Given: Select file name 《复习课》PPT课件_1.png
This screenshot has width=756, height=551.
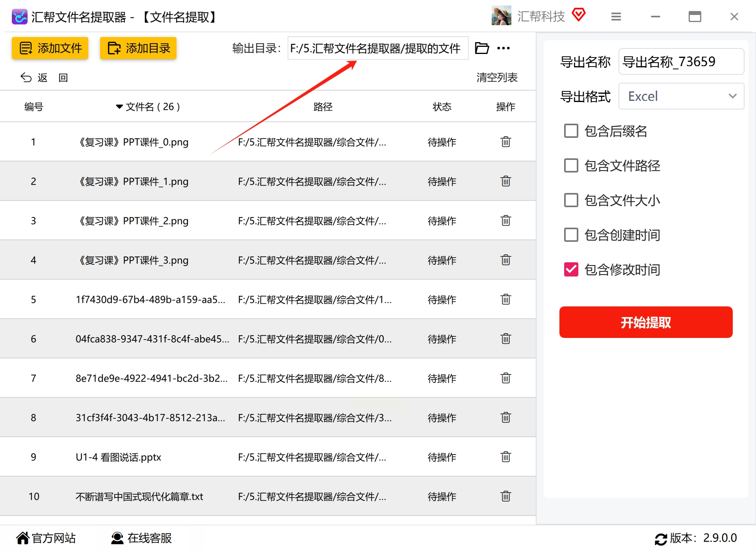Looking at the screenshot, I should pyautogui.click(x=133, y=181).
